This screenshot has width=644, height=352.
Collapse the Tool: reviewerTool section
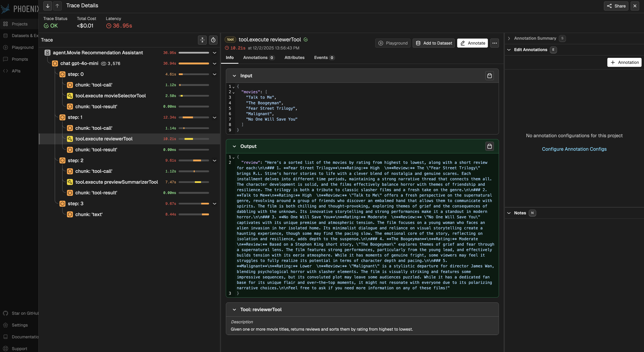tap(234, 310)
